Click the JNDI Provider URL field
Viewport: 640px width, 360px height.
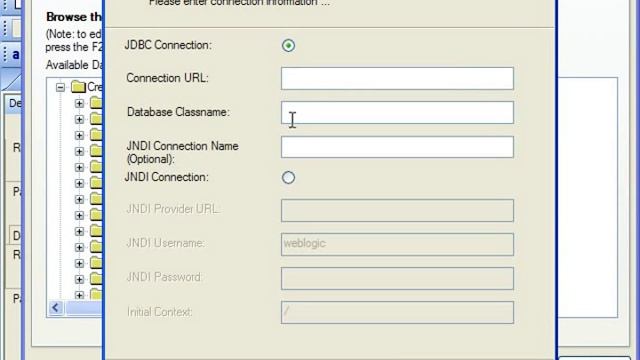397,211
